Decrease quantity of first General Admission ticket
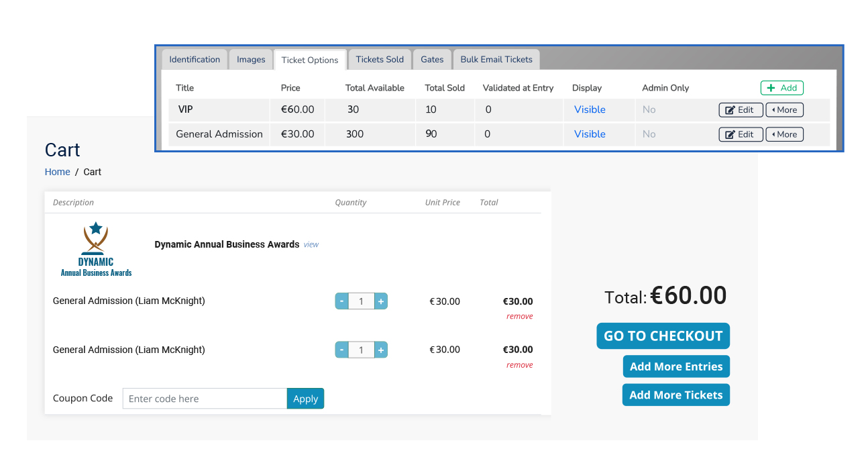This screenshot has width=868, height=449. tap(342, 301)
